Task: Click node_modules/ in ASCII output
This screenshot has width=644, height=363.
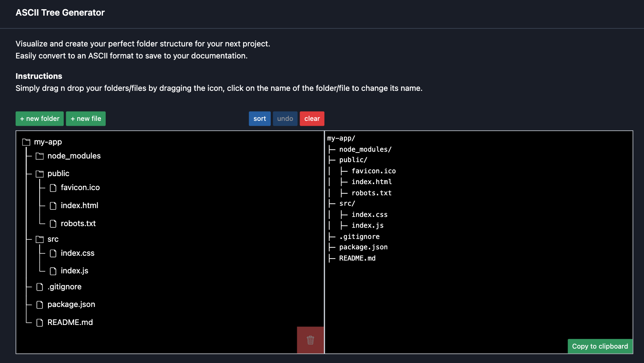Action: click(365, 149)
